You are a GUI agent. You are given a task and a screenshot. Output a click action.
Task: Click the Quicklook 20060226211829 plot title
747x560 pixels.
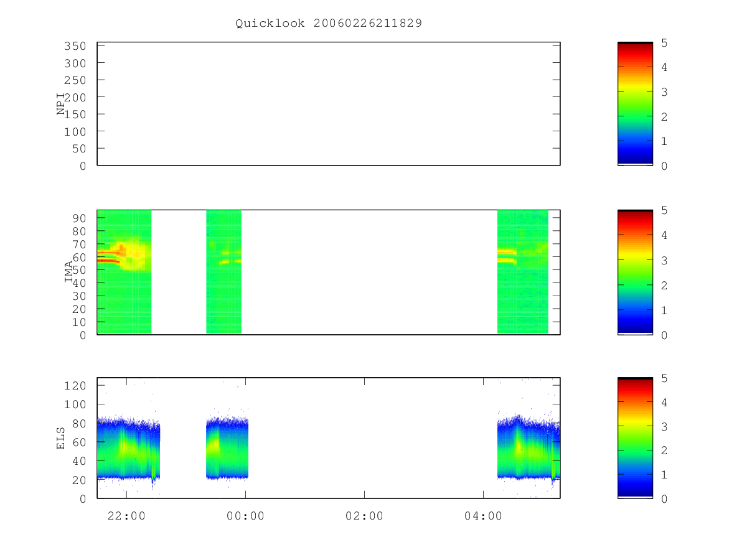coord(329,23)
